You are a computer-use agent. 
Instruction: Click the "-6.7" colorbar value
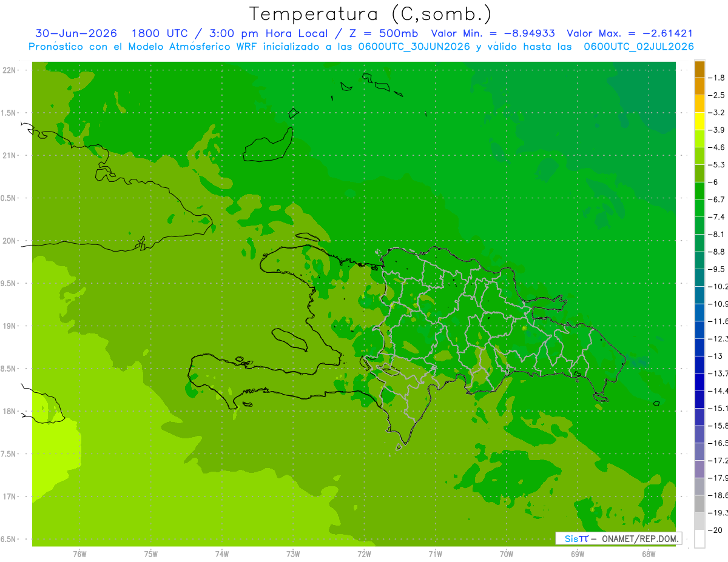point(717,199)
